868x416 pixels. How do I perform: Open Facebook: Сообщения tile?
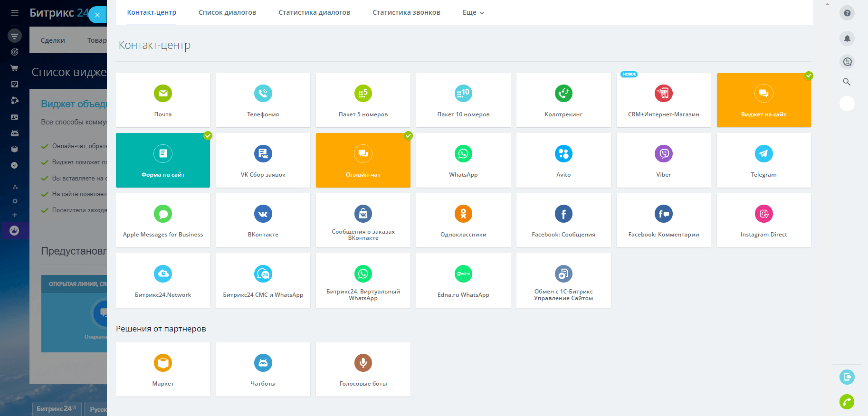563,220
